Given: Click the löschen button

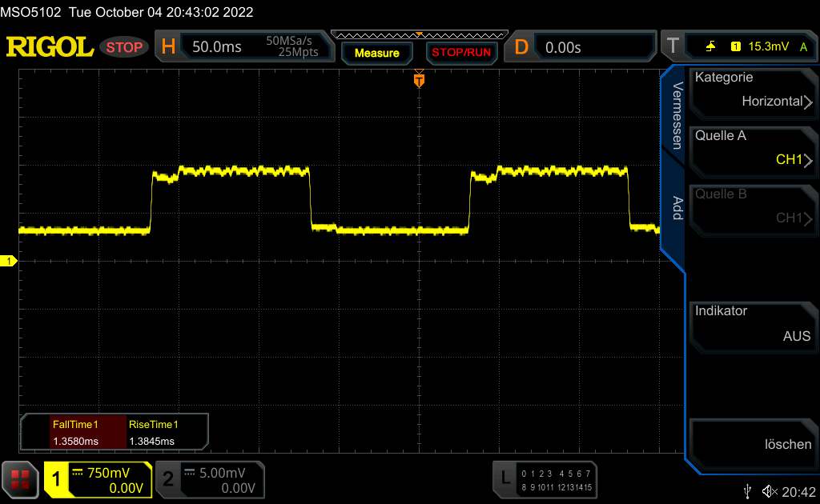Looking at the screenshot, I should pyautogui.click(x=753, y=444).
